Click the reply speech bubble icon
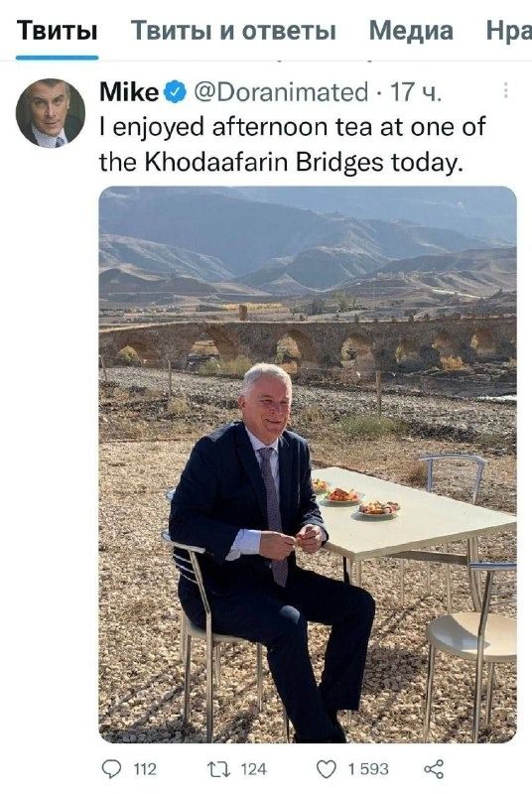532x794 pixels. coord(111,769)
